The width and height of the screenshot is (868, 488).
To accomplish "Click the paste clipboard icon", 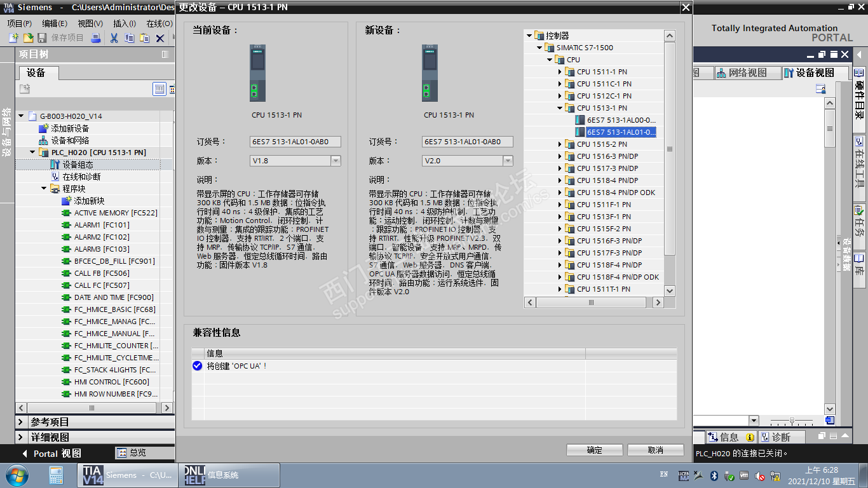I will [144, 38].
